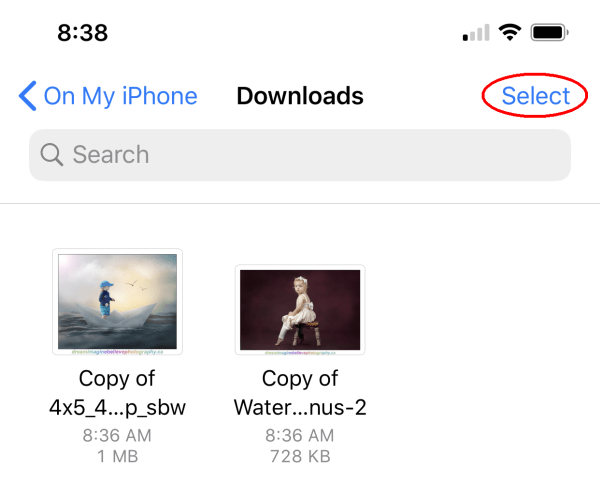This screenshot has width=600, height=498.
Task: Tap the Downloads folder title
Action: (x=300, y=97)
